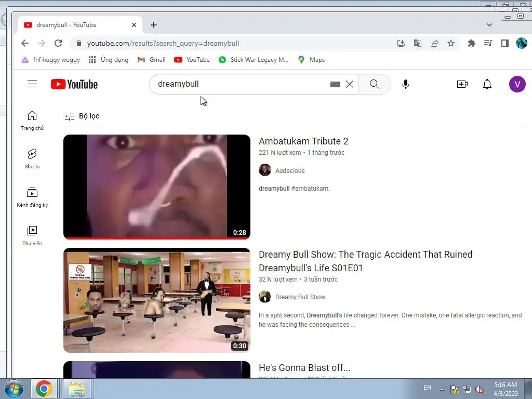Open the Dreamy Bull Show video thumbnail
532x399 pixels.
[157, 300]
